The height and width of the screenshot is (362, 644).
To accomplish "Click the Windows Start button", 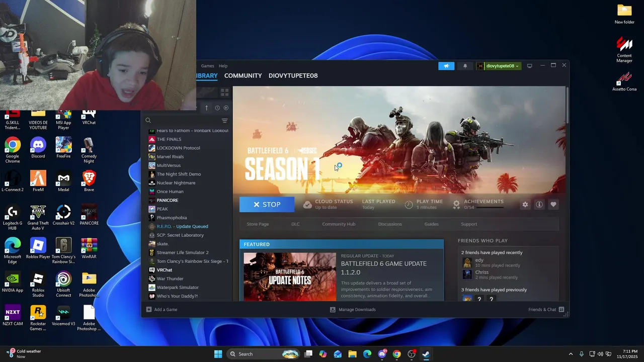I will click(218, 354).
